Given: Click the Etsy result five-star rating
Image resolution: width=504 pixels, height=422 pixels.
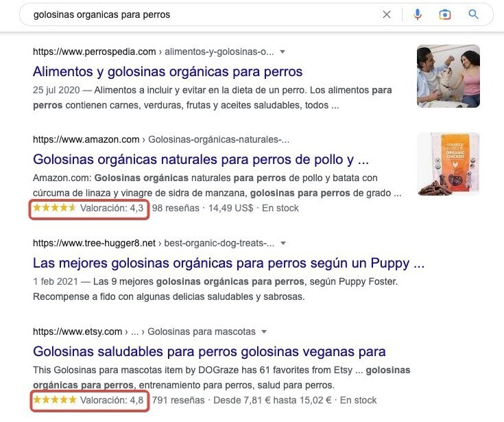Looking at the screenshot, I should point(55,400).
